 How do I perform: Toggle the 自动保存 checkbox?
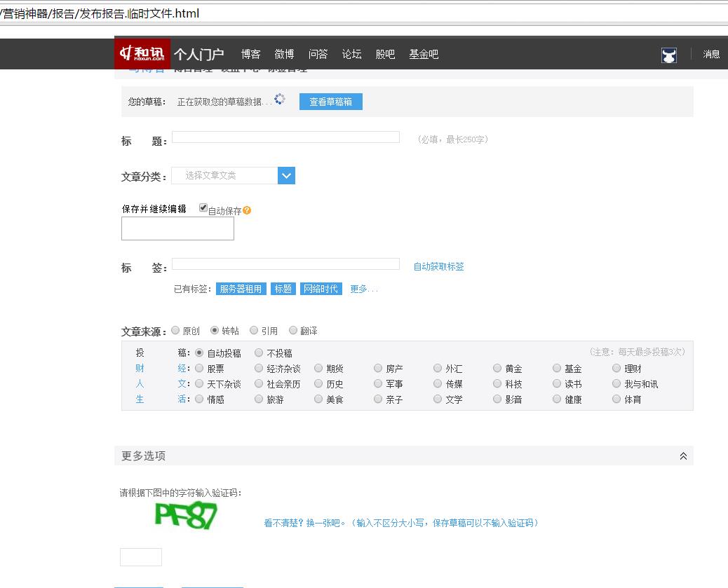click(203, 207)
